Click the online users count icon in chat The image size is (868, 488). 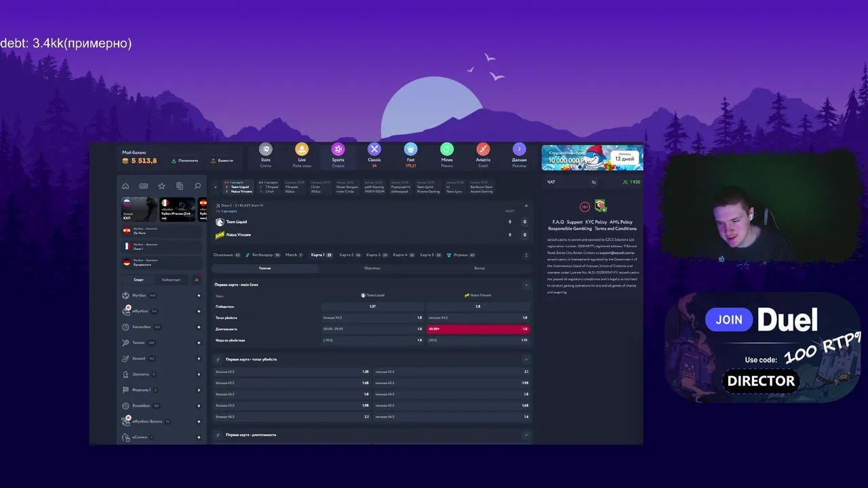click(x=625, y=182)
